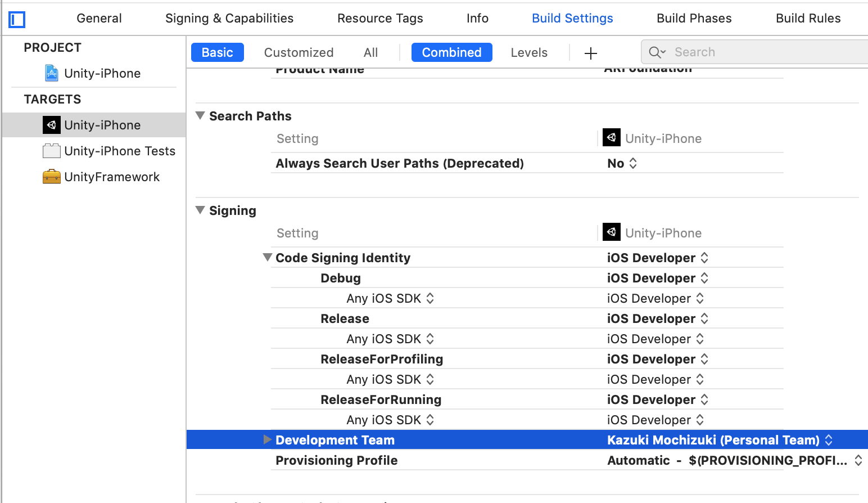Enable the Basic settings filter

(x=218, y=52)
